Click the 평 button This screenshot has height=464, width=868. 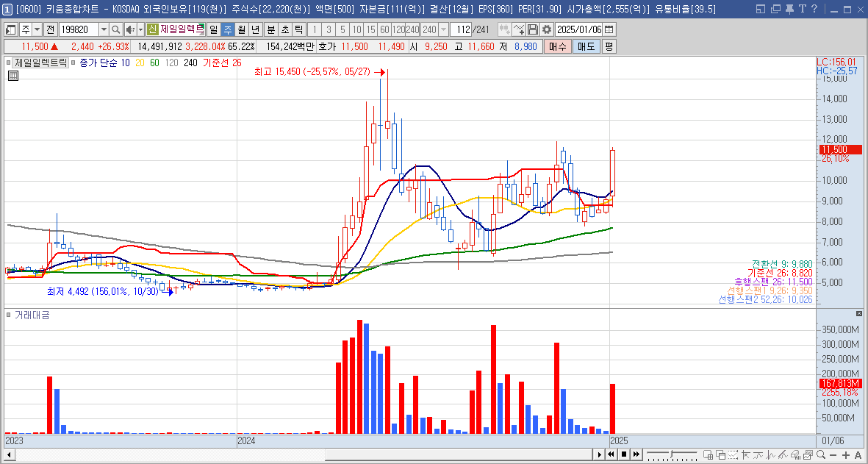(x=609, y=47)
